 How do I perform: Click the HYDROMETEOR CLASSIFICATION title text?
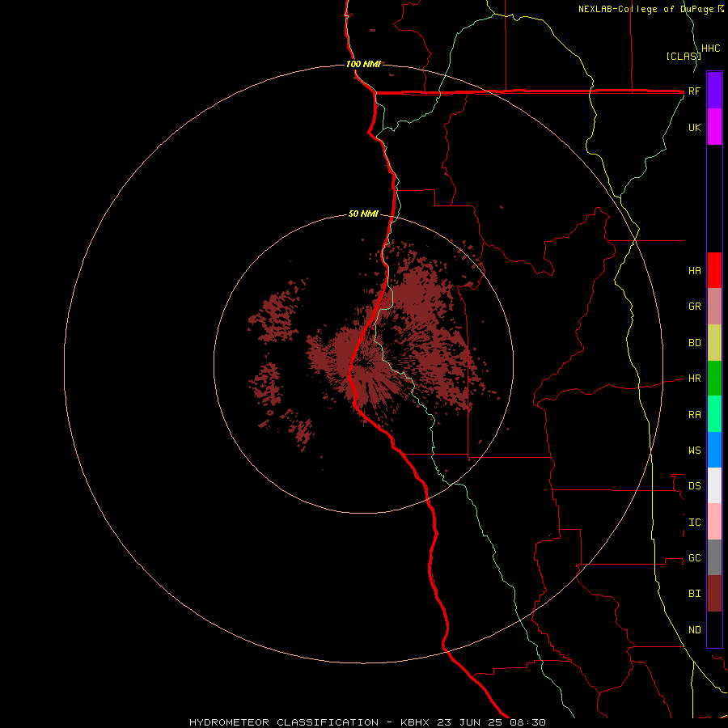tap(284, 722)
